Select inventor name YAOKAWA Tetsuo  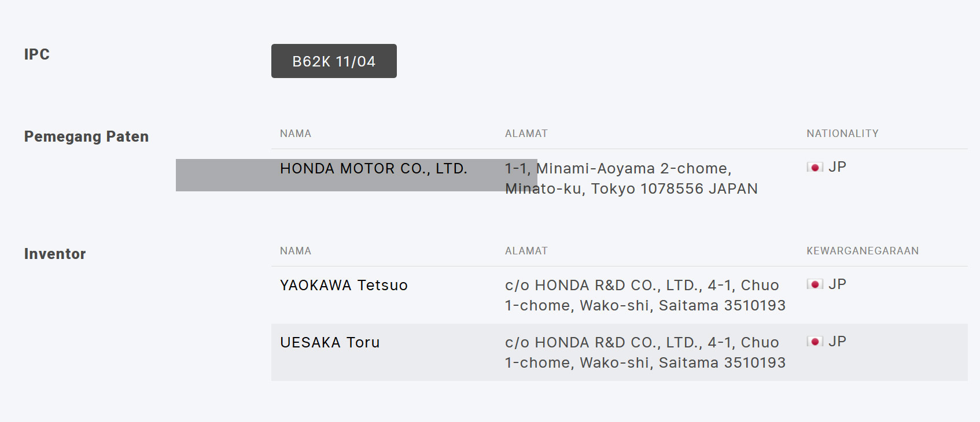click(x=344, y=286)
